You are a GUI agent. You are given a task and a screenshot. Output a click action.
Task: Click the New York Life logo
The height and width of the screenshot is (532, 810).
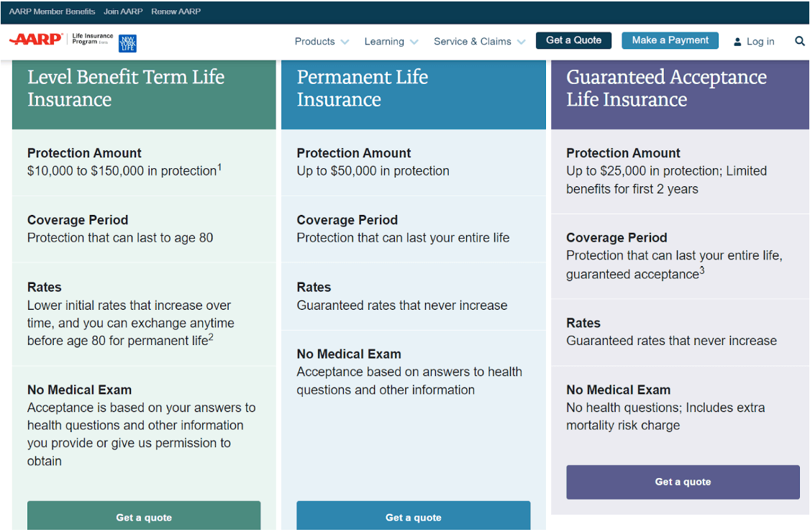click(127, 42)
